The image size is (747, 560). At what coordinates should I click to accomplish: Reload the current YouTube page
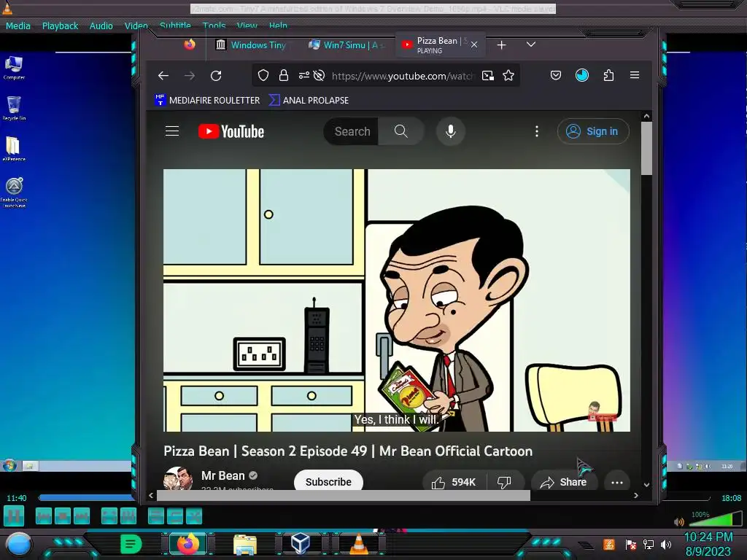pos(216,75)
